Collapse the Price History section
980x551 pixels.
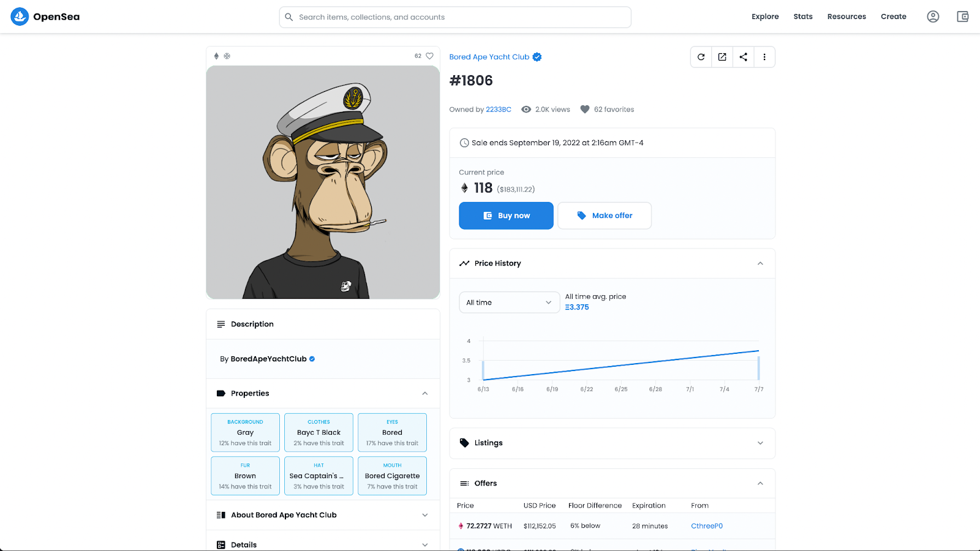(760, 263)
